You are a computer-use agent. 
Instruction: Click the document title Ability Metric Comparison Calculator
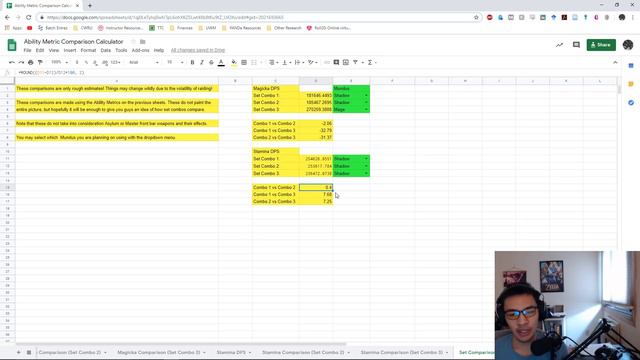73,42
